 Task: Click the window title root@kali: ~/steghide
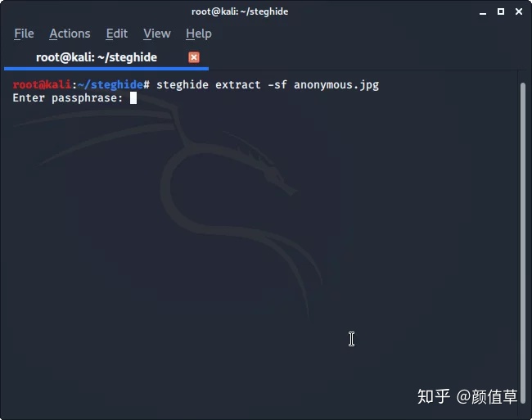240,11
